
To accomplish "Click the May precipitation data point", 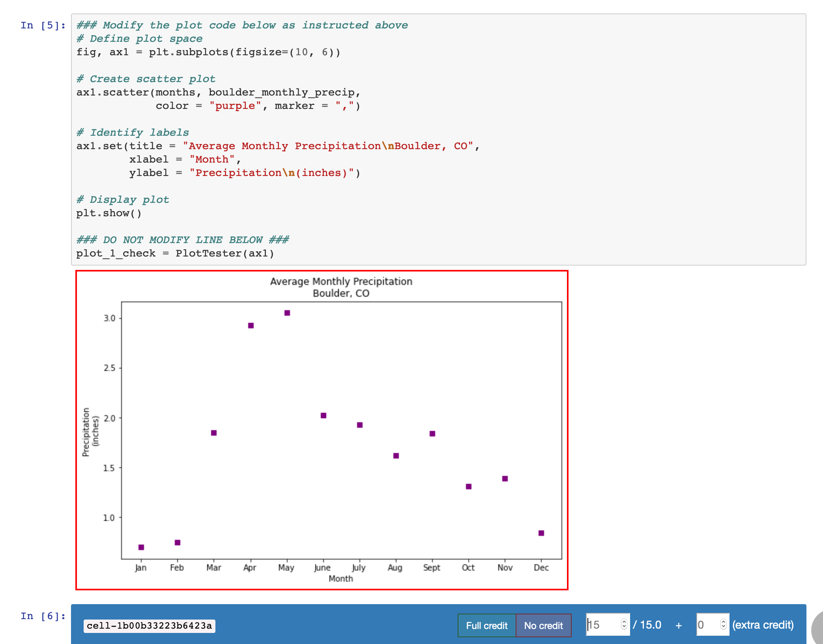I will click(287, 313).
